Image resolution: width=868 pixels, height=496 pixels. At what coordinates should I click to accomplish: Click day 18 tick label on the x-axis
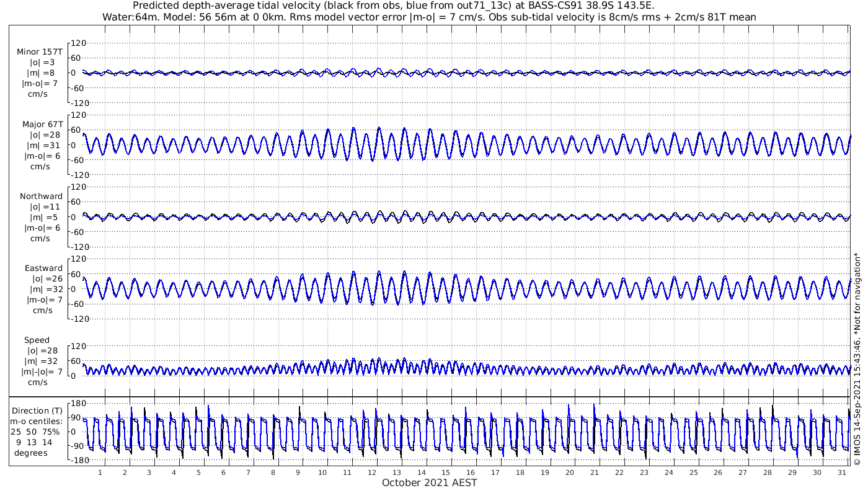520,472
